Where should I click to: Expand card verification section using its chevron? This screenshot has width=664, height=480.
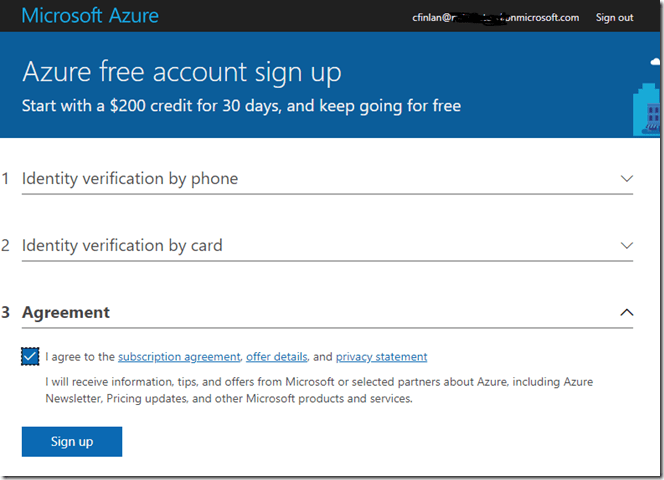coord(627,245)
